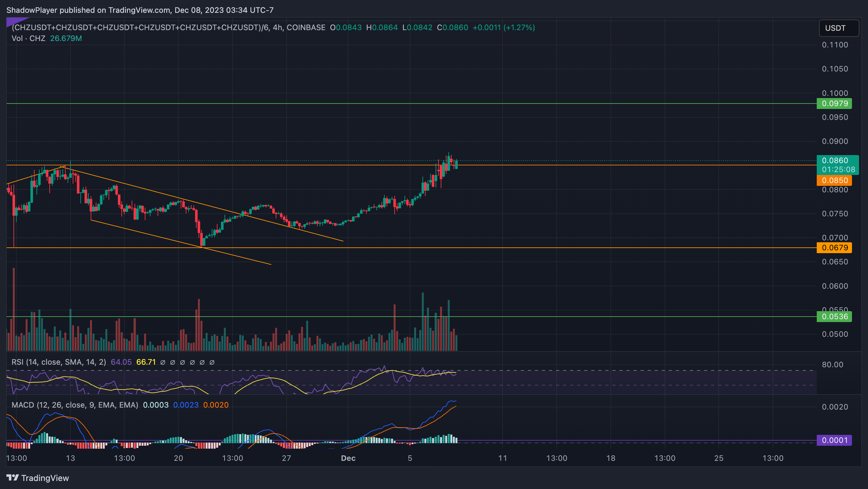Click the volume value 26.679M

tap(66, 38)
